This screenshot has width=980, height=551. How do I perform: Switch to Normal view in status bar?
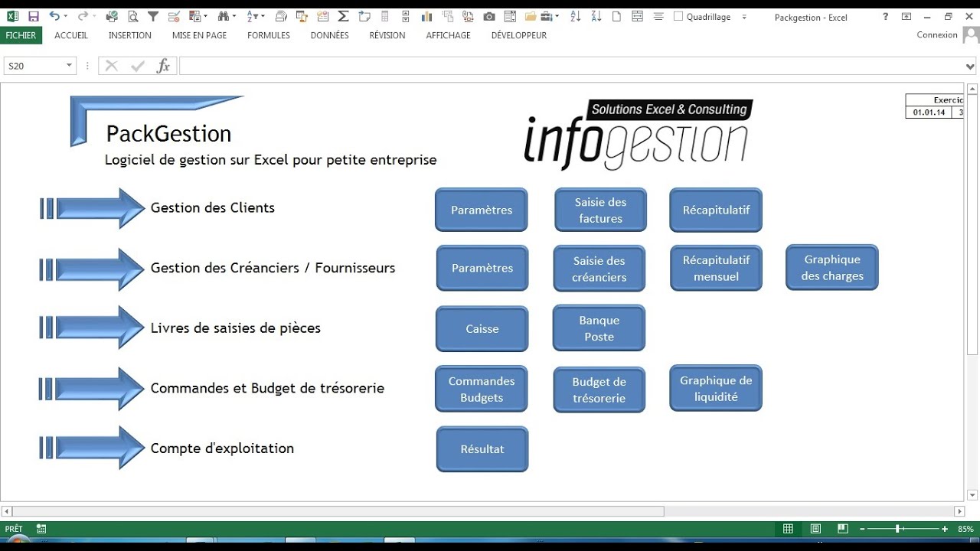pos(788,529)
